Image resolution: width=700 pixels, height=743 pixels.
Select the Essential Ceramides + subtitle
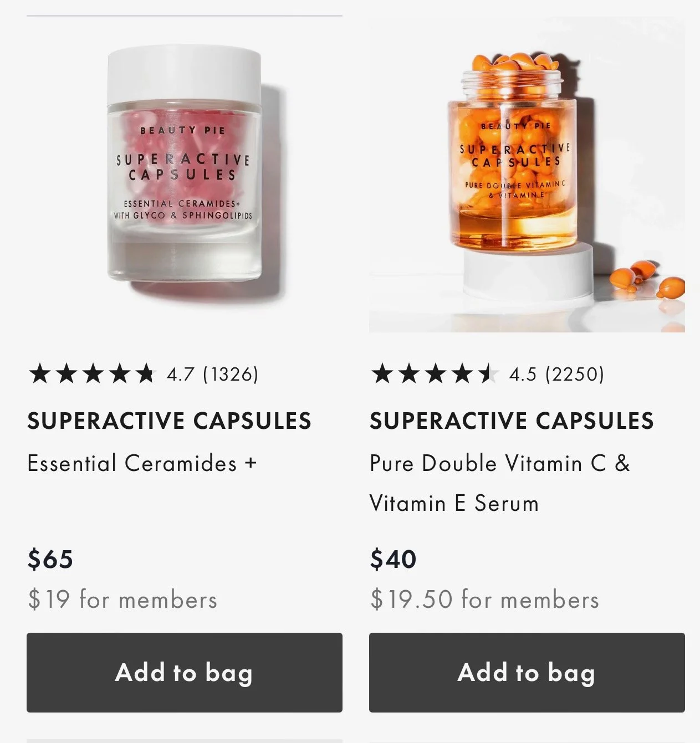tap(142, 463)
